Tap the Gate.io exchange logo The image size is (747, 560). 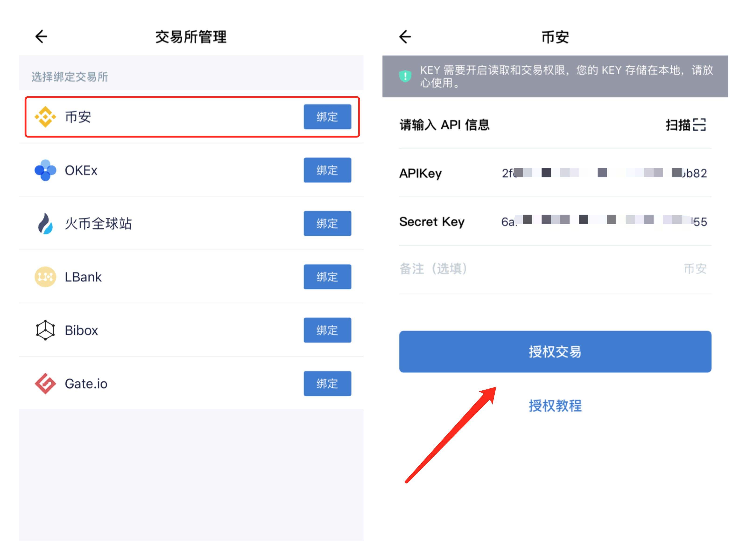click(45, 383)
